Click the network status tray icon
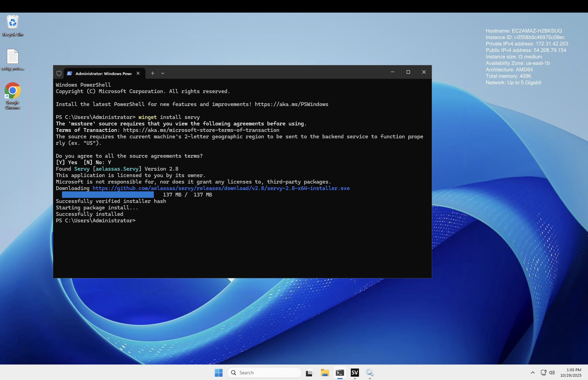 point(543,372)
